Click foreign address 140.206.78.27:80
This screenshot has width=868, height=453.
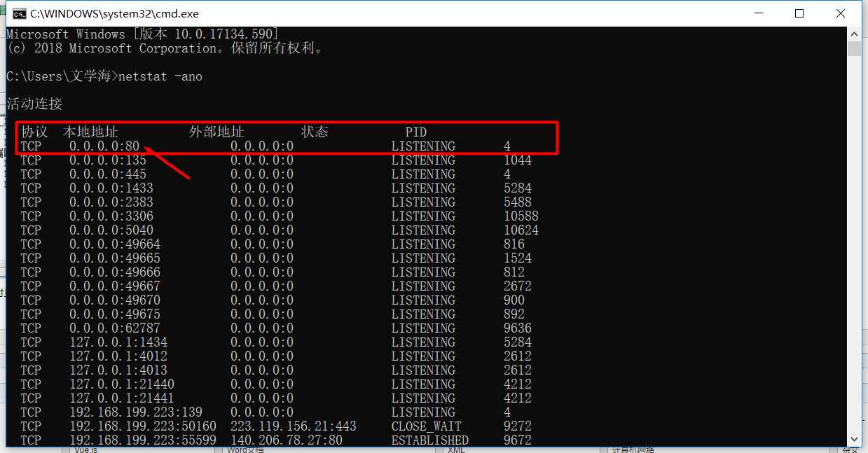(x=287, y=440)
